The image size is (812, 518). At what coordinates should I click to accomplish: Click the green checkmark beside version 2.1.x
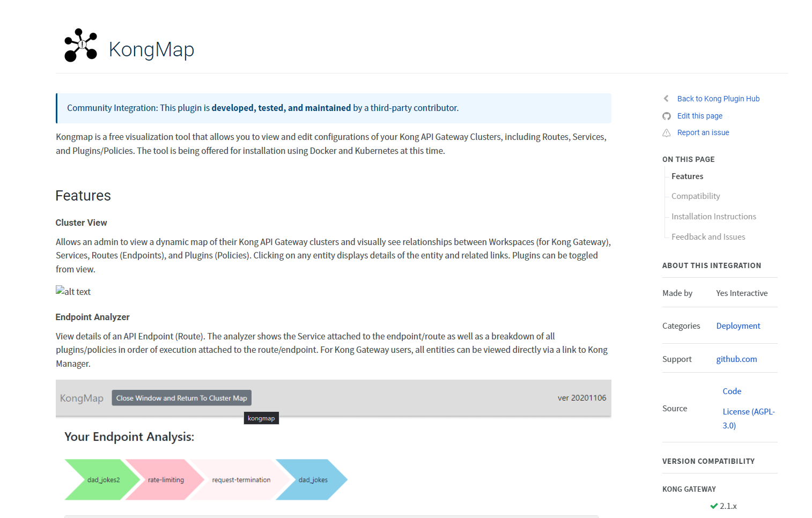[714, 506]
